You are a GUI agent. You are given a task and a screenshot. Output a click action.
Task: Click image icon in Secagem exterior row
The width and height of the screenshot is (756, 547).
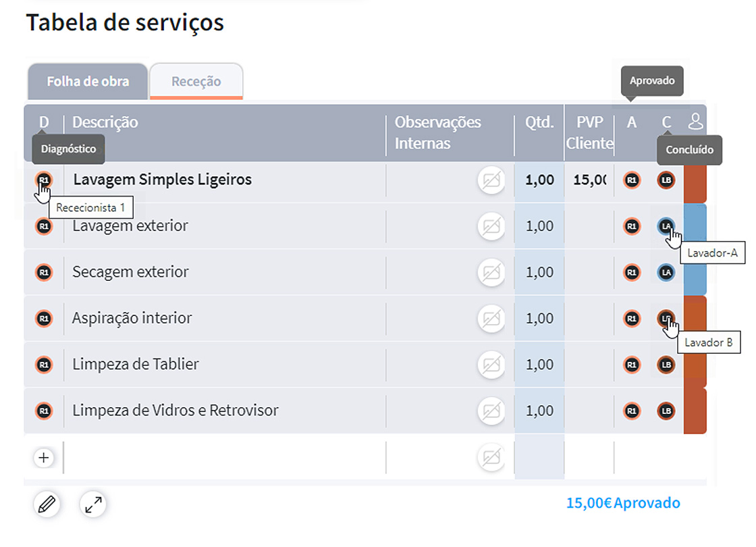(491, 272)
